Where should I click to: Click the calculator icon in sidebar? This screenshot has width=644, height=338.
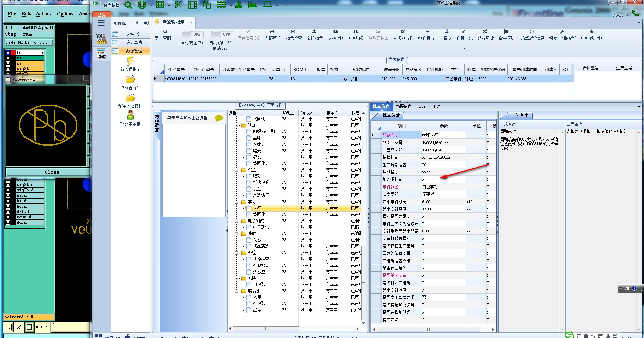[101, 54]
